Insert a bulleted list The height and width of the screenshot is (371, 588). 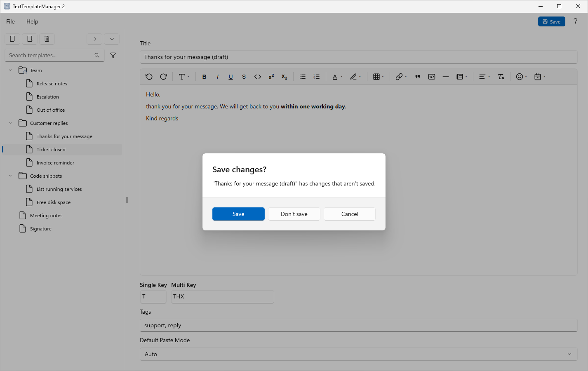(x=303, y=77)
